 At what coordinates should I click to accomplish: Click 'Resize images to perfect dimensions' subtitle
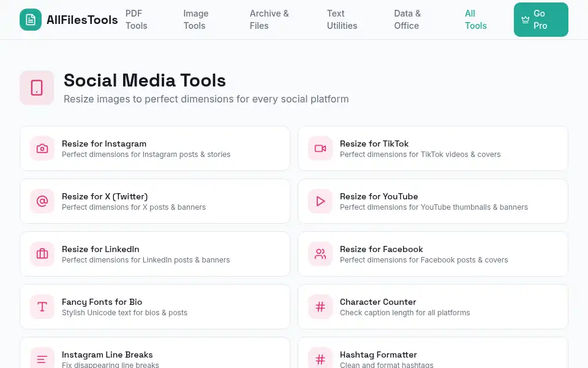coord(206,99)
